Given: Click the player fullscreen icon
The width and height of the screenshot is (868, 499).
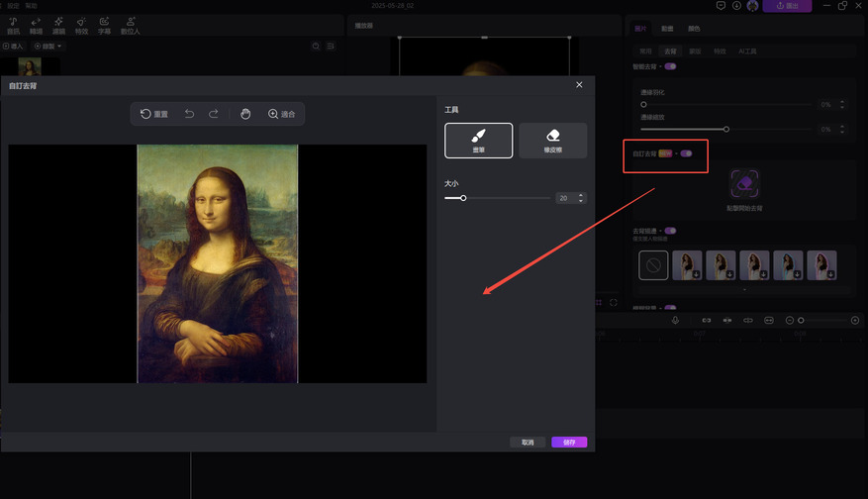Looking at the screenshot, I should (614, 302).
